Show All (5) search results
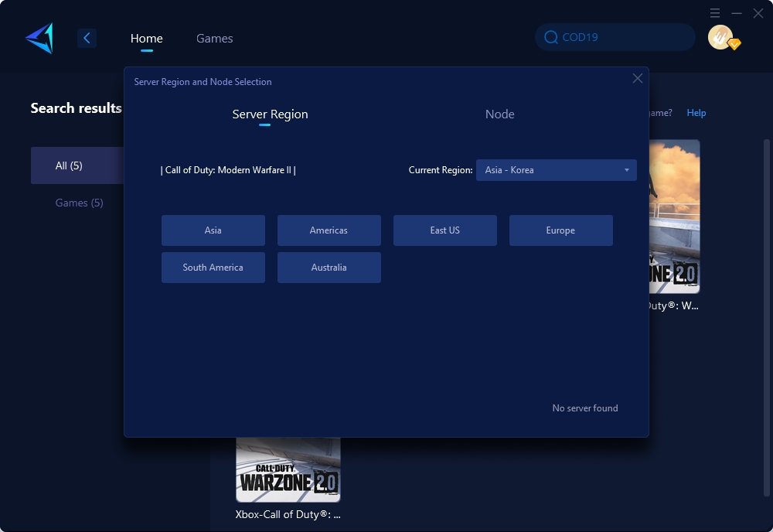 tap(77, 165)
